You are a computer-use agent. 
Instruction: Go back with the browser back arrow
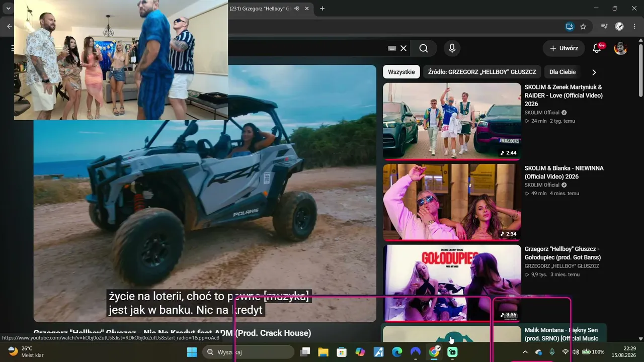[10, 26]
